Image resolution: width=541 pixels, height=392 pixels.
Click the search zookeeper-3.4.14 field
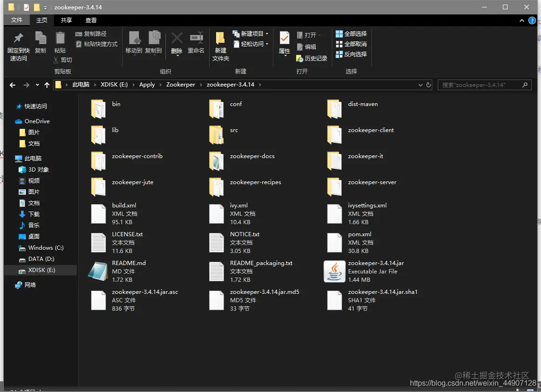[484, 85]
